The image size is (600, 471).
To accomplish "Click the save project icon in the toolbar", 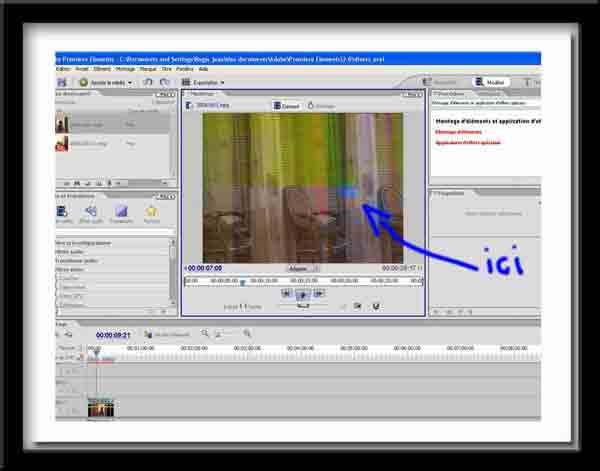I will click(x=62, y=82).
